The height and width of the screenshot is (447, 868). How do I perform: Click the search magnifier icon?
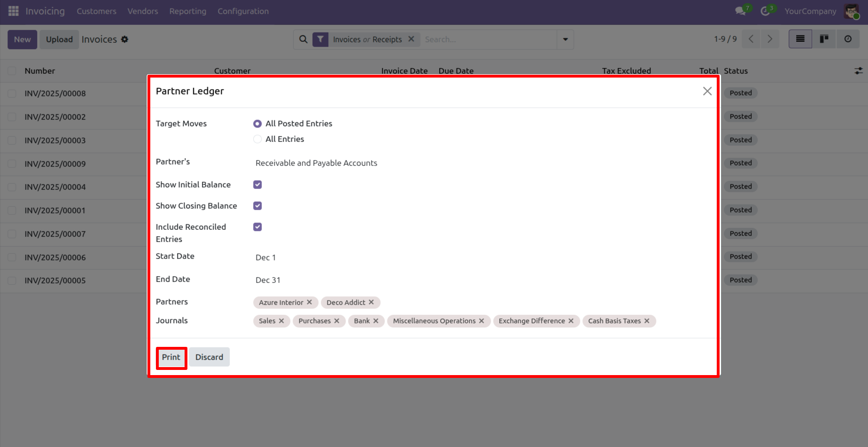(x=303, y=39)
